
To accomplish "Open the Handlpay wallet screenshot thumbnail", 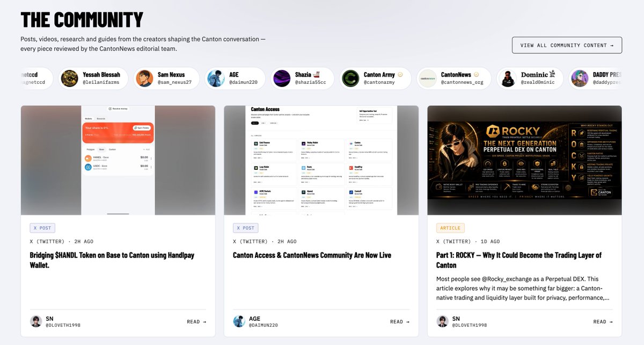I will click(x=118, y=160).
